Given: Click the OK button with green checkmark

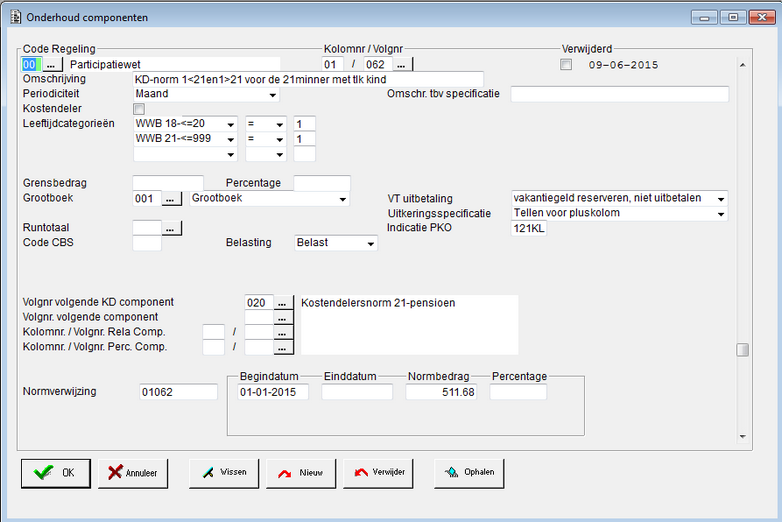Looking at the screenshot, I should (56, 473).
